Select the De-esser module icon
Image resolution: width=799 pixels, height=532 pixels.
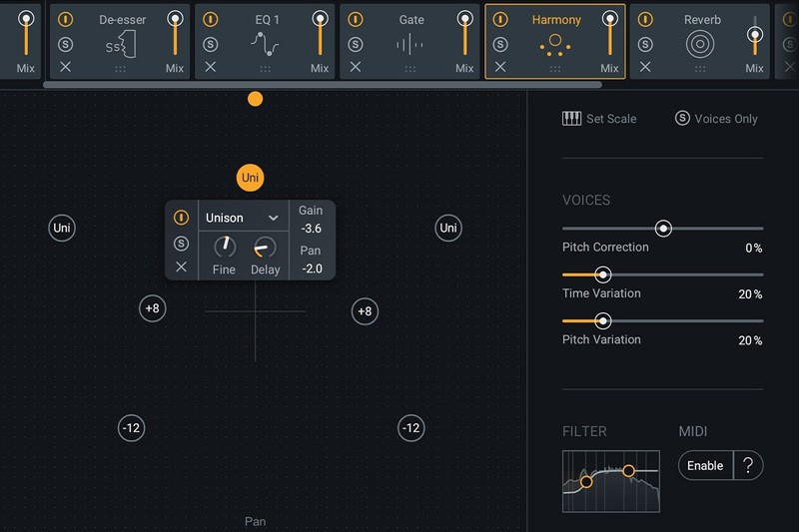click(x=120, y=45)
